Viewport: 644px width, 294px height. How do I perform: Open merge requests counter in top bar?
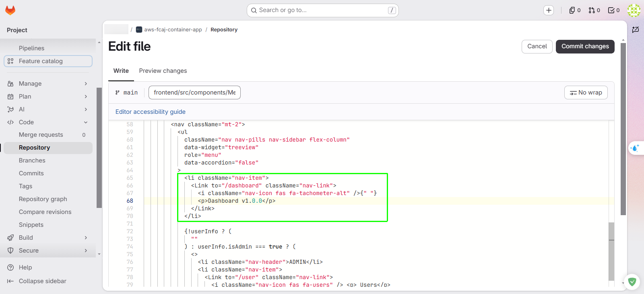[594, 10]
